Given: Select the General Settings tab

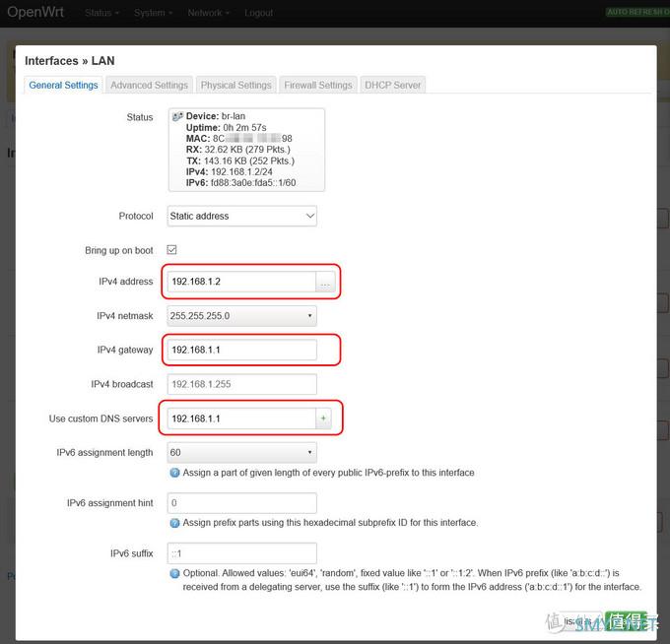Looking at the screenshot, I should tap(63, 85).
